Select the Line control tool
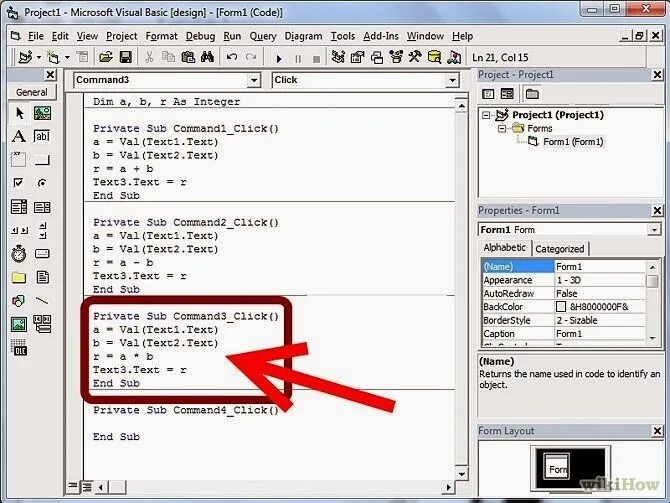This screenshot has width=670, height=503. (x=42, y=301)
